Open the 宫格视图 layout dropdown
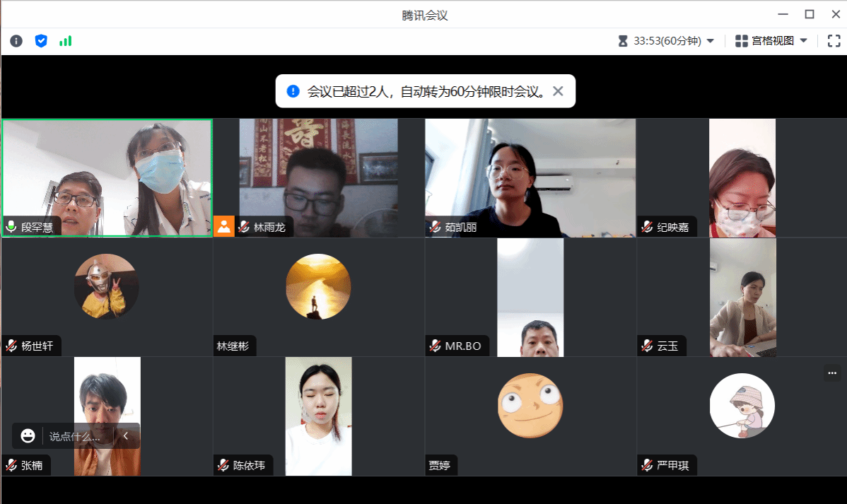Screen dimensions: 847x504 click(x=803, y=41)
